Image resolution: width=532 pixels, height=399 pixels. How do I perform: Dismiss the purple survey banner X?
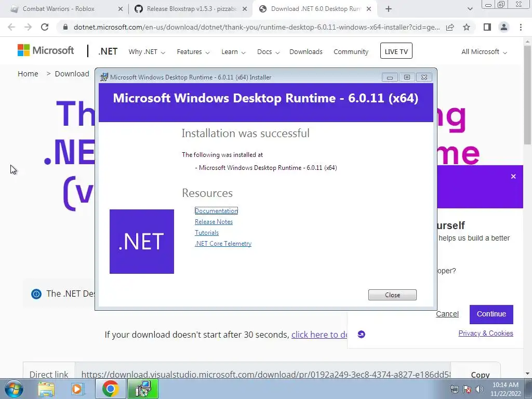click(513, 177)
